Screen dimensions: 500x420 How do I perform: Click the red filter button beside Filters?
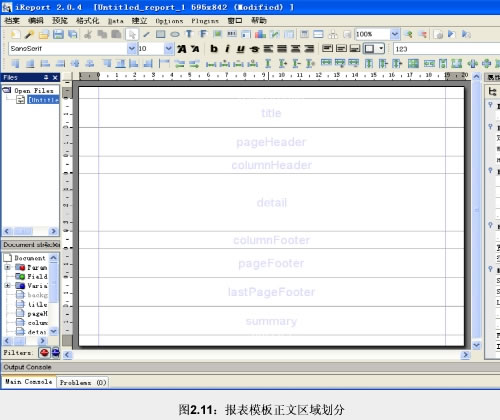(44, 352)
